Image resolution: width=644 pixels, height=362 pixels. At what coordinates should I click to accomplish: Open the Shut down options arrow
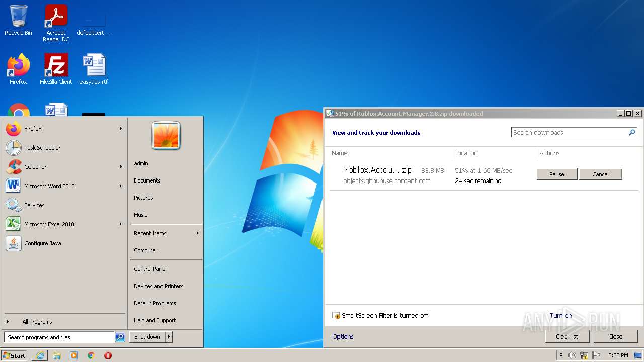coord(169,337)
